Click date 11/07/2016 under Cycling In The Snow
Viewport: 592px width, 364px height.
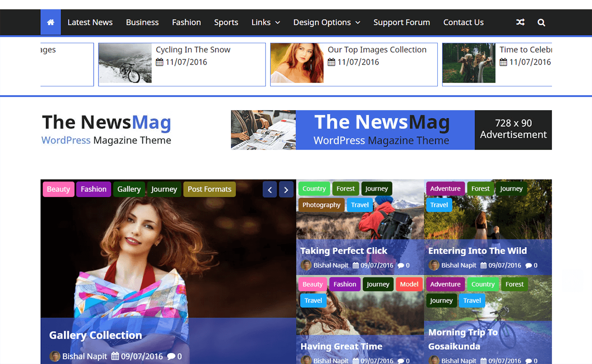pos(186,62)
